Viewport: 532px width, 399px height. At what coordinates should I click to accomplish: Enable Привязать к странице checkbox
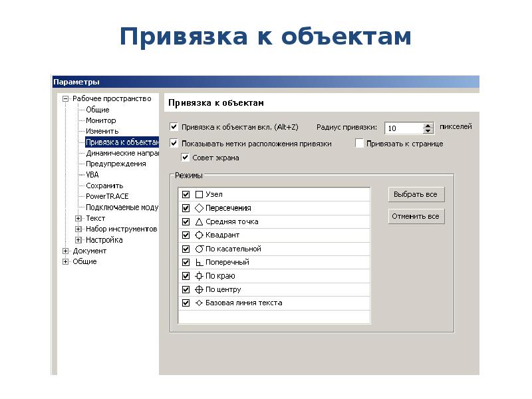pyautogui.click(x=359, y=143)
